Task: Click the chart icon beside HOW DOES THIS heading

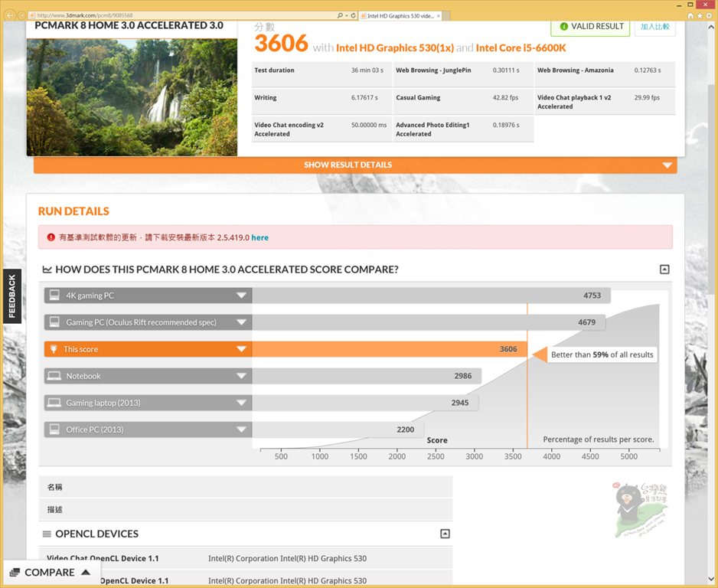Action: click(x=47, y=269)
